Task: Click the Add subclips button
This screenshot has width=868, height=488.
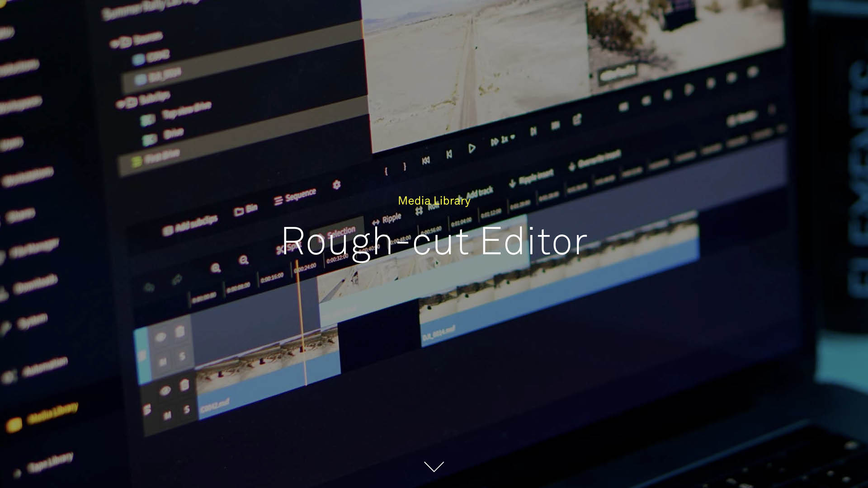Action: 190,225
